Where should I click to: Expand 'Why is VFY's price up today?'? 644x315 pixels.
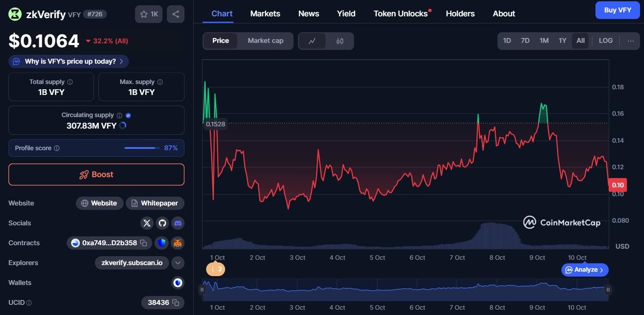click(x=69, y=61)
